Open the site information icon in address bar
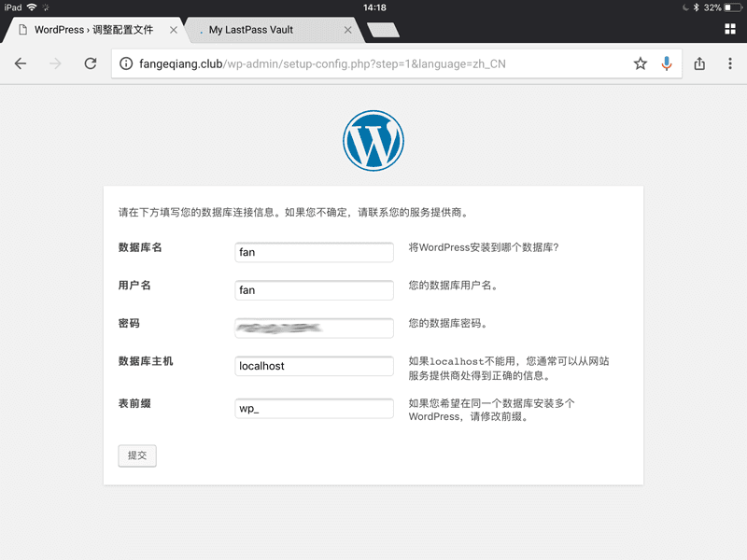The height and width of the screenshot is (560, 747). pyautogui.click(x=127, y=64)
